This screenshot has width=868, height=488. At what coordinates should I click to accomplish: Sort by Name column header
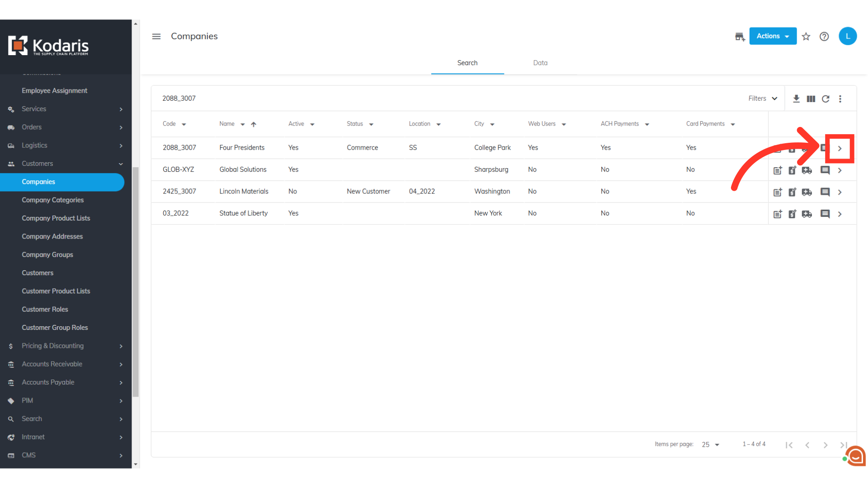click(227, 124)
